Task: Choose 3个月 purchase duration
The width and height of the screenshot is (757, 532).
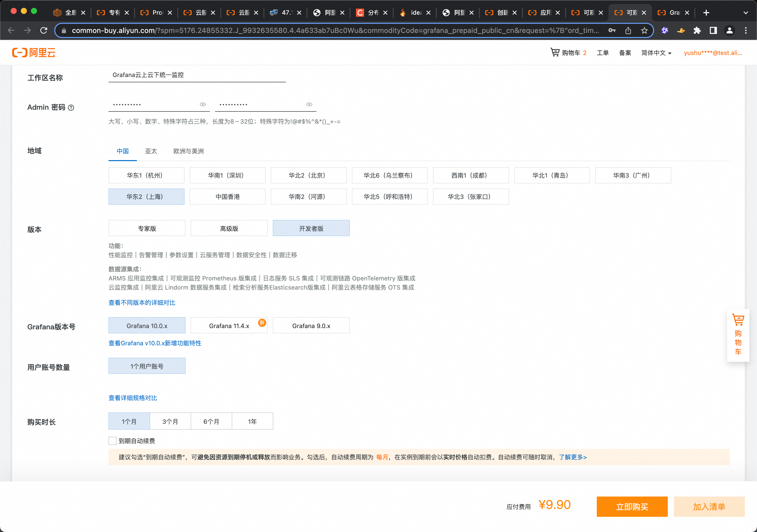Action: point(170,421)
